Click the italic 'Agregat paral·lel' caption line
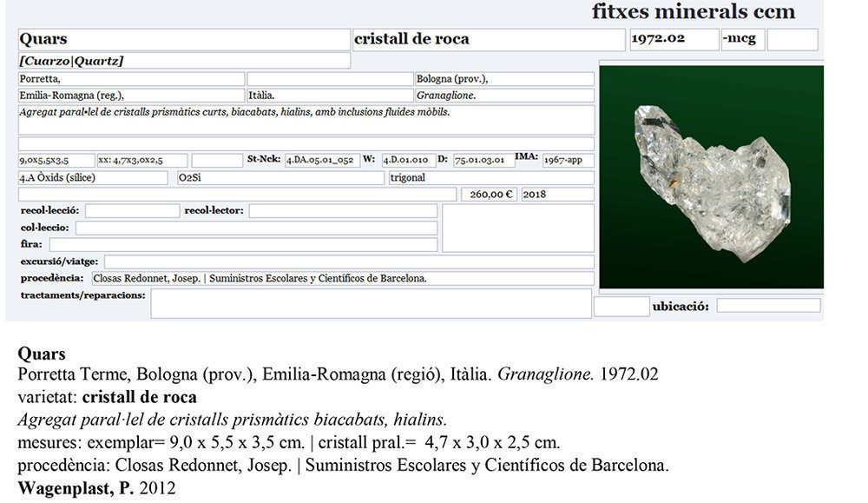Viewport: 868px width, 503px height. (232, 420)
